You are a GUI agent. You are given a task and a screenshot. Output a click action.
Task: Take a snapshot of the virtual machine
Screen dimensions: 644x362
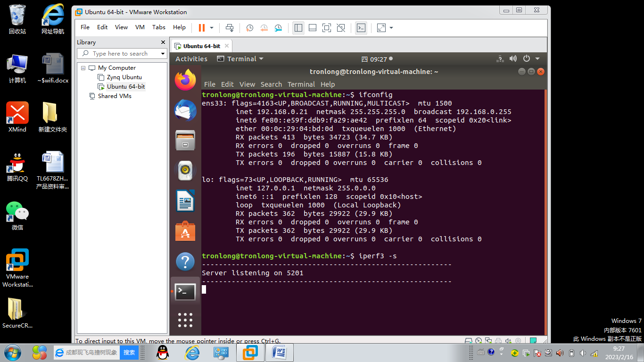pos(250,28)
